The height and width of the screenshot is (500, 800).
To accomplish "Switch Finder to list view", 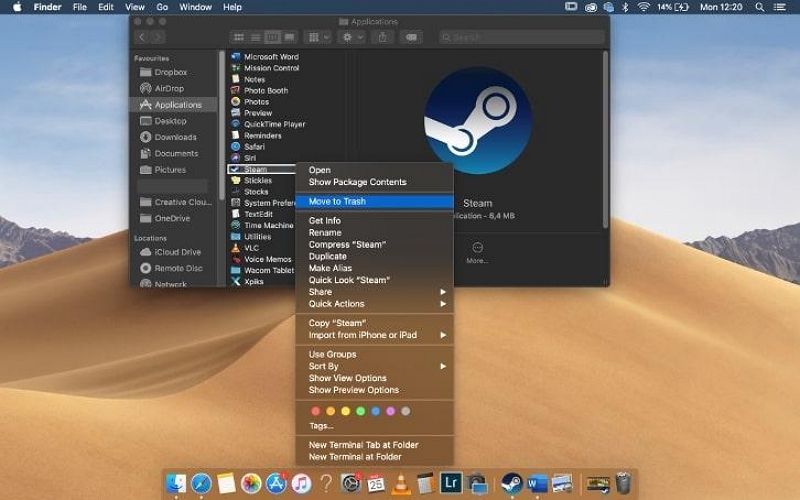I will [256, 37].
